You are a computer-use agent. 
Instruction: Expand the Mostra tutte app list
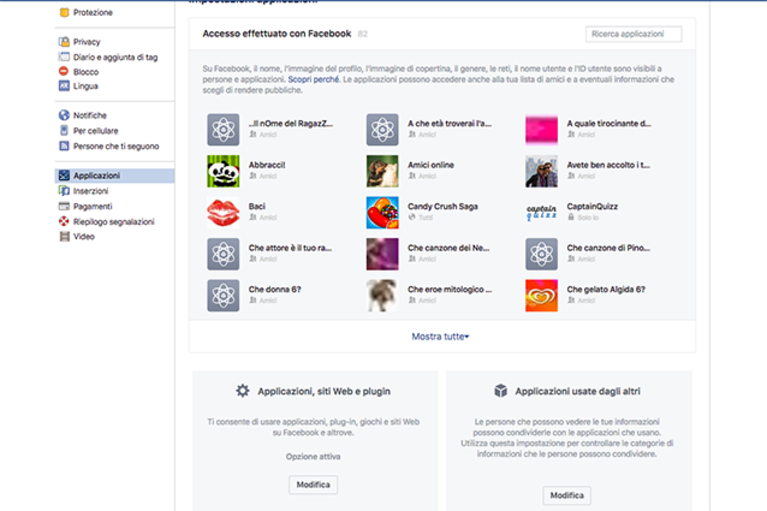pyautogui.click(x=440, y=336)
